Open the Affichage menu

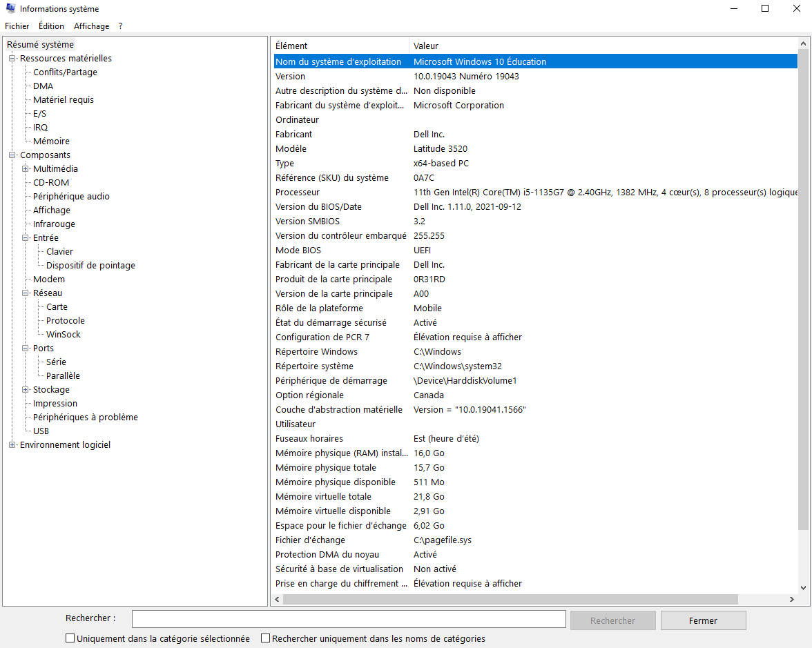coord(91,26)
